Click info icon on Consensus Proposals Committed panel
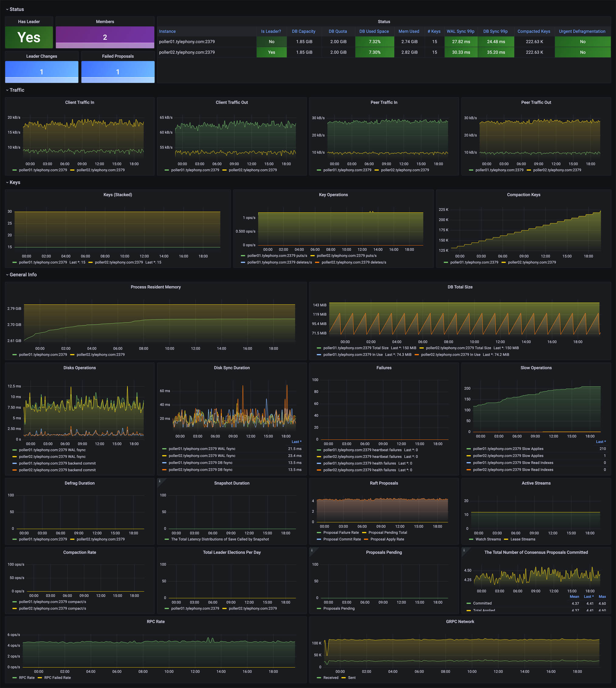Viewport: 616px width, 688px height. 464,550
